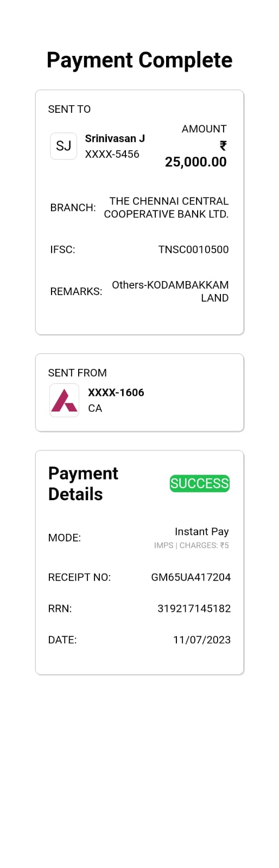Select receipt number GM65UA417204

(191, 577)
